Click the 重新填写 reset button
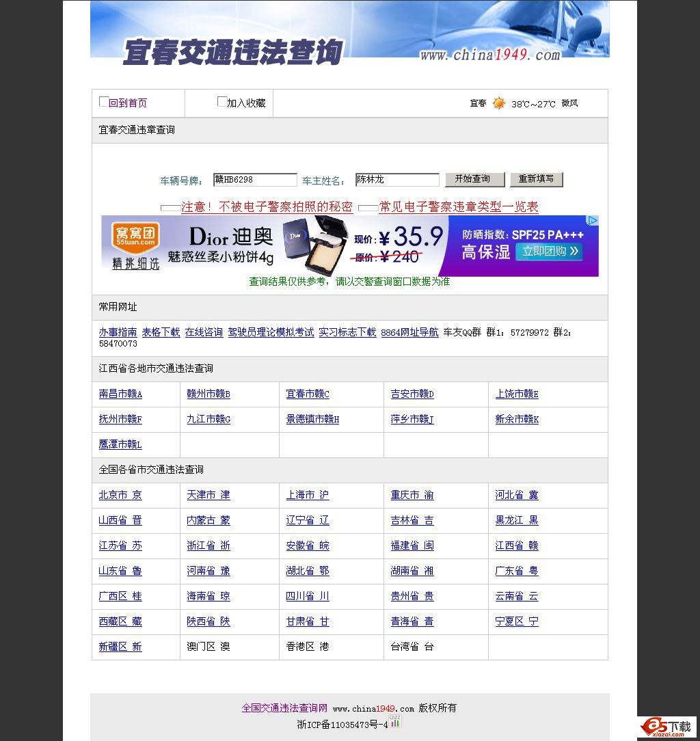The width and height of the screenshot is (700, 741). point(536,179)
